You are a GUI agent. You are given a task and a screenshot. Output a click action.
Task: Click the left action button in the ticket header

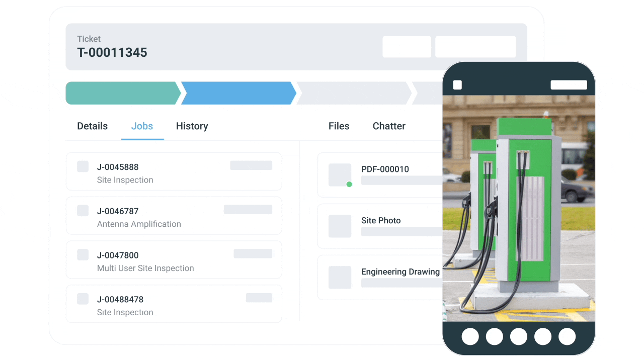[407, 46]
